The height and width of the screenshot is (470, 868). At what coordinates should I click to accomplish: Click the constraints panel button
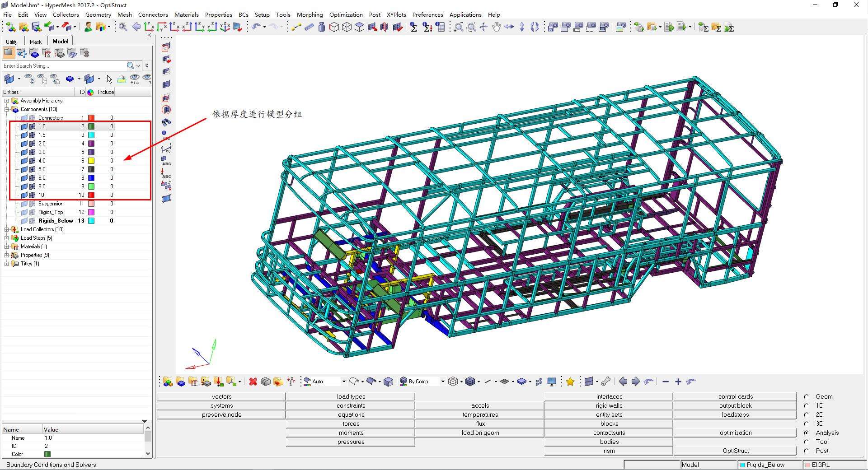(x=351, y=405)
